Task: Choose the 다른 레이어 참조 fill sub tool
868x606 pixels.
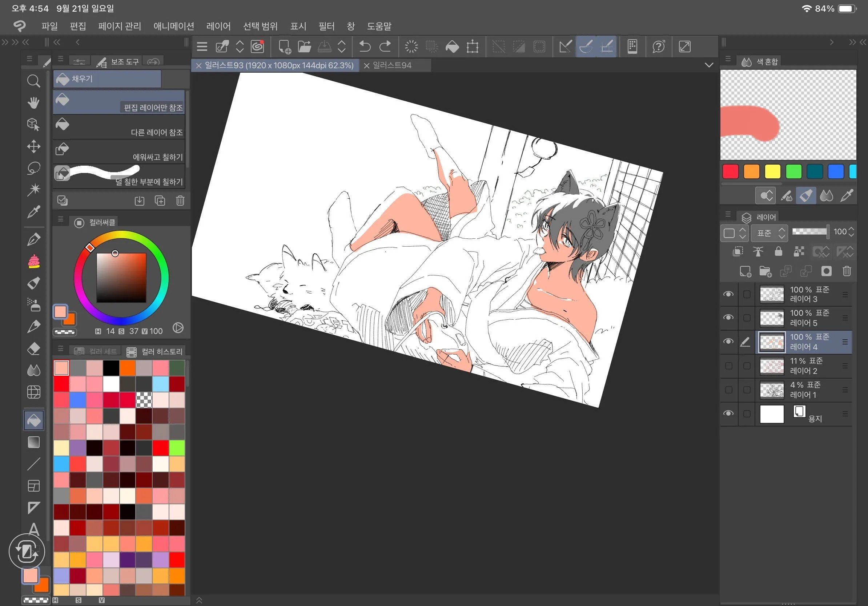Action: [x=119, y=127]
